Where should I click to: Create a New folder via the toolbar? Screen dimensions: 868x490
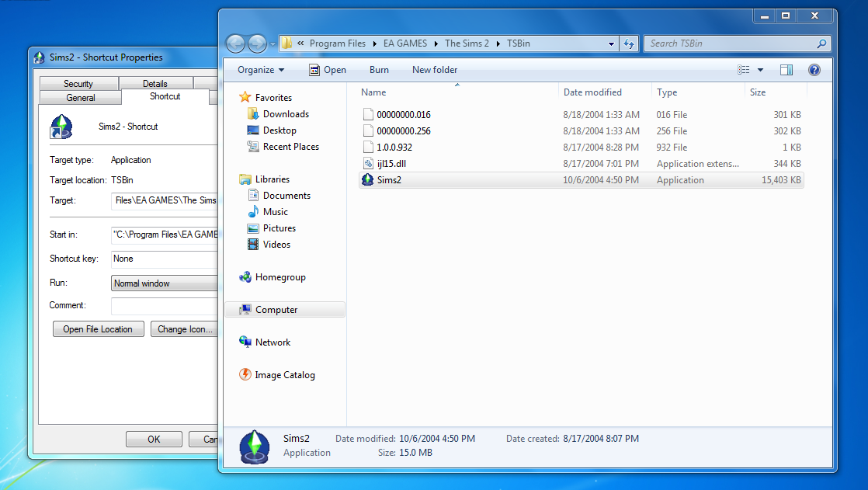(x=434, y=69)
